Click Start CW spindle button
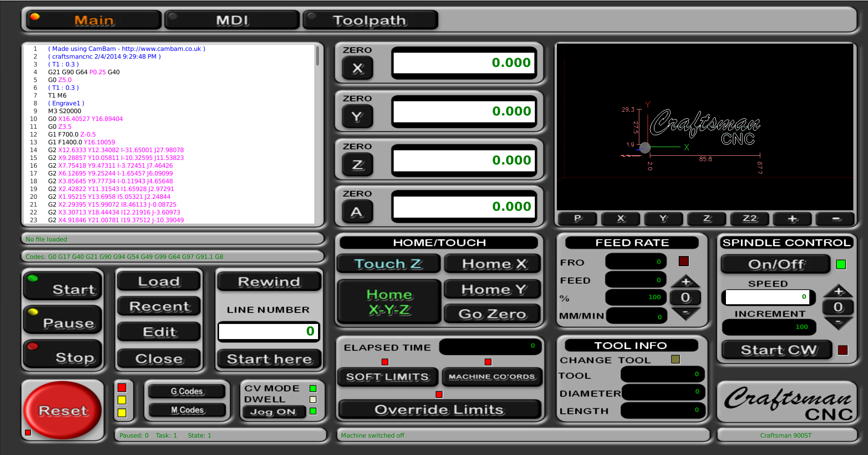 click(x=777, y=350)
